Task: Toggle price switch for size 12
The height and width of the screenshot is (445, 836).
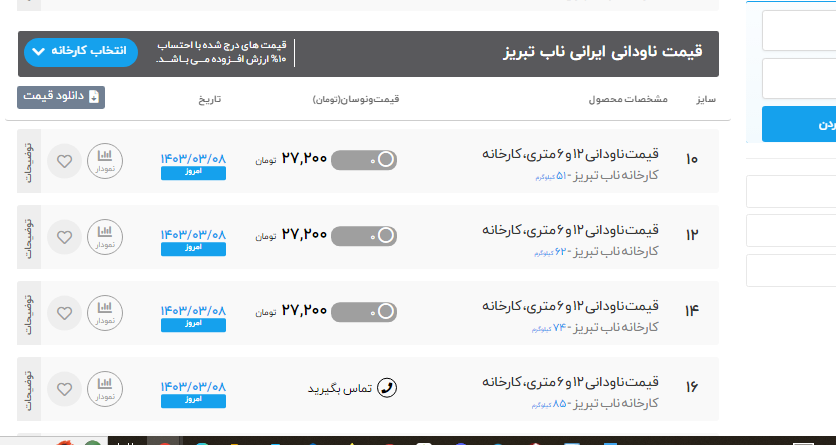Action: 364,235
